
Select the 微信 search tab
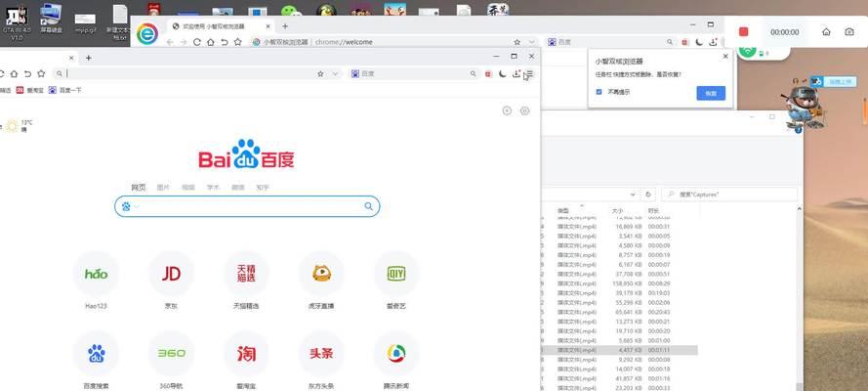(238, 188)
